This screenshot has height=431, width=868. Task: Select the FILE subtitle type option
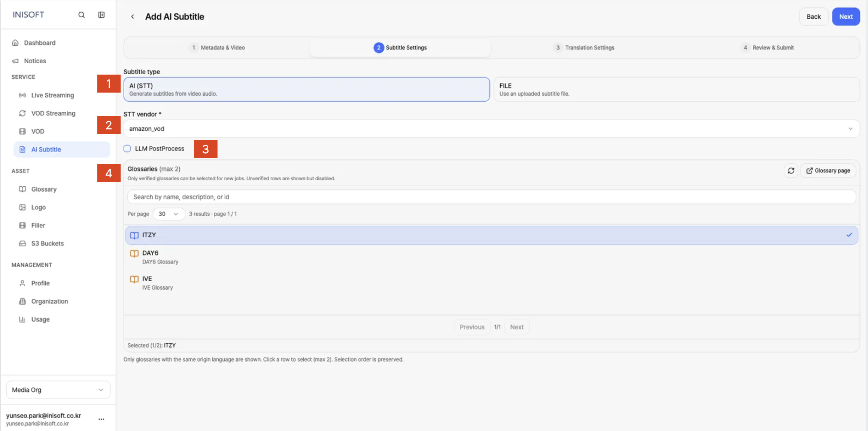pyautogui.click(x=676, y=89)
